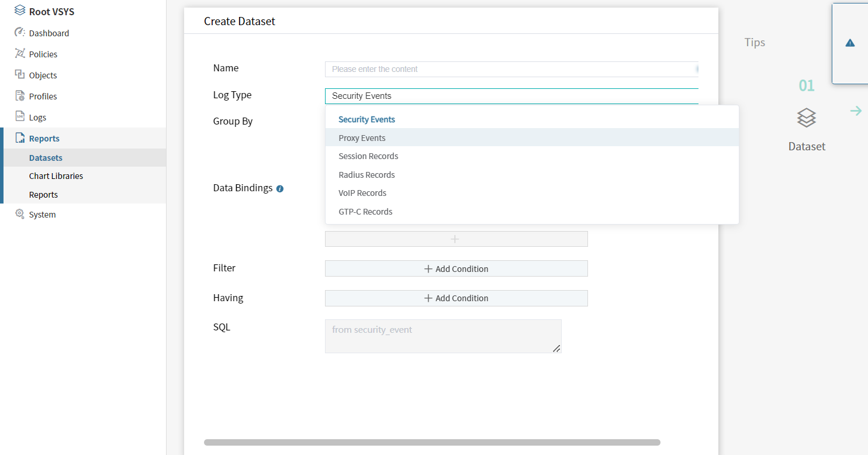This screenshot has width=868, height=455.
Task: Select Proxy Events from Log Type list
Action: tap(362, 138)
